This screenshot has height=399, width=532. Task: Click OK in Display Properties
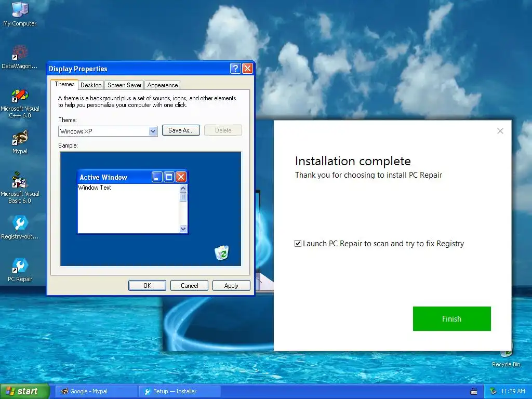tap(147, 286)
